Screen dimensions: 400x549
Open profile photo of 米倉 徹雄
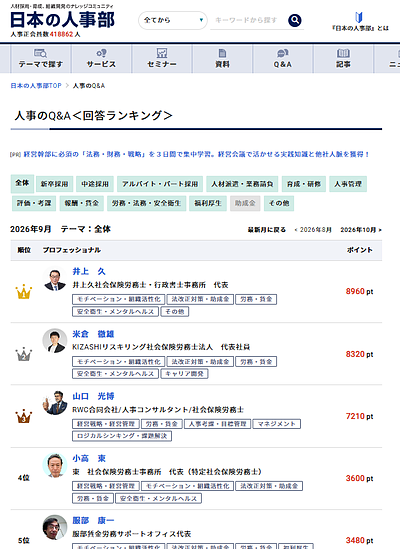55,341
